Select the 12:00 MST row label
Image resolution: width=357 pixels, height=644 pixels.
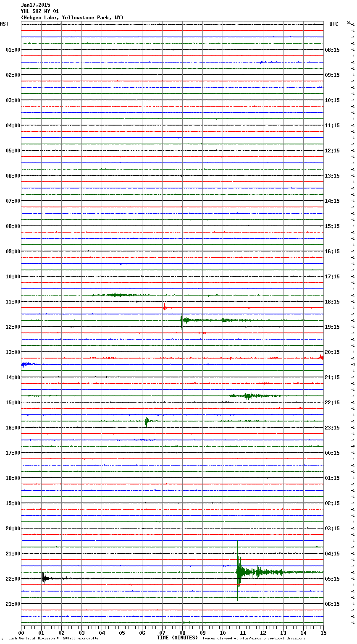coord(13,327)
